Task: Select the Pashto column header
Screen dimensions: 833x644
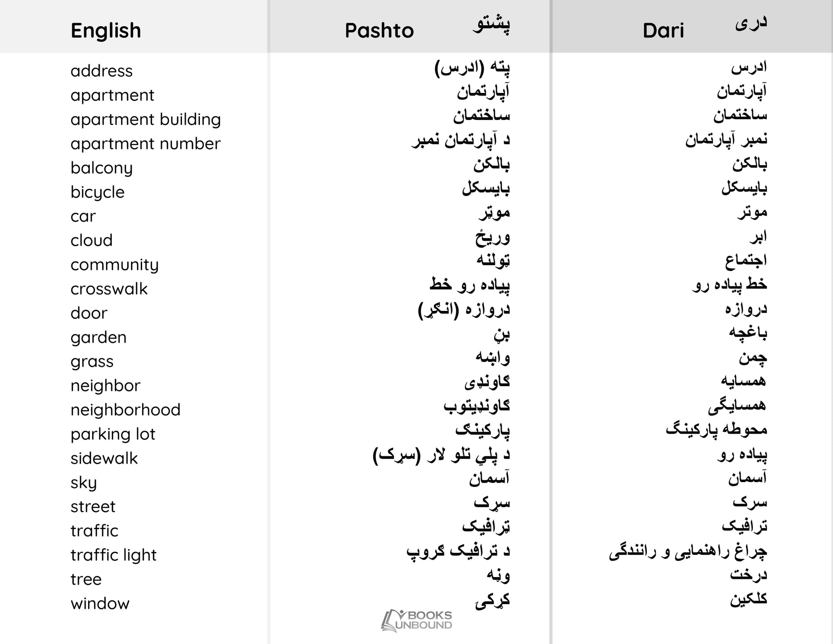Action: (x=379, y=31)
